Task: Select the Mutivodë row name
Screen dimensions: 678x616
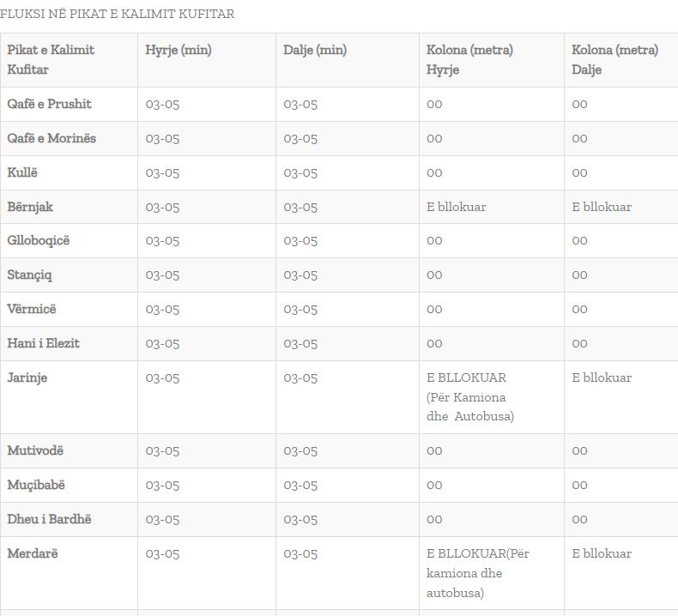Action: [x=35, y=450]
